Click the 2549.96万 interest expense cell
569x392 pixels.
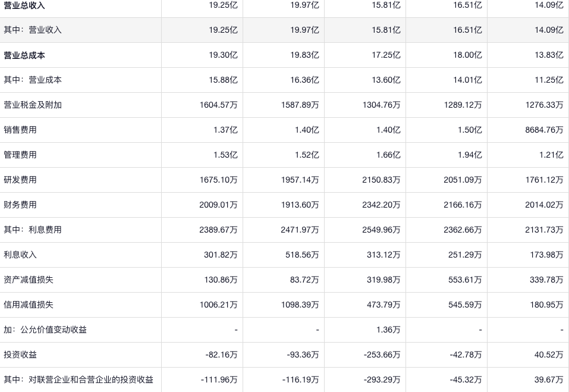coord(381,230)
